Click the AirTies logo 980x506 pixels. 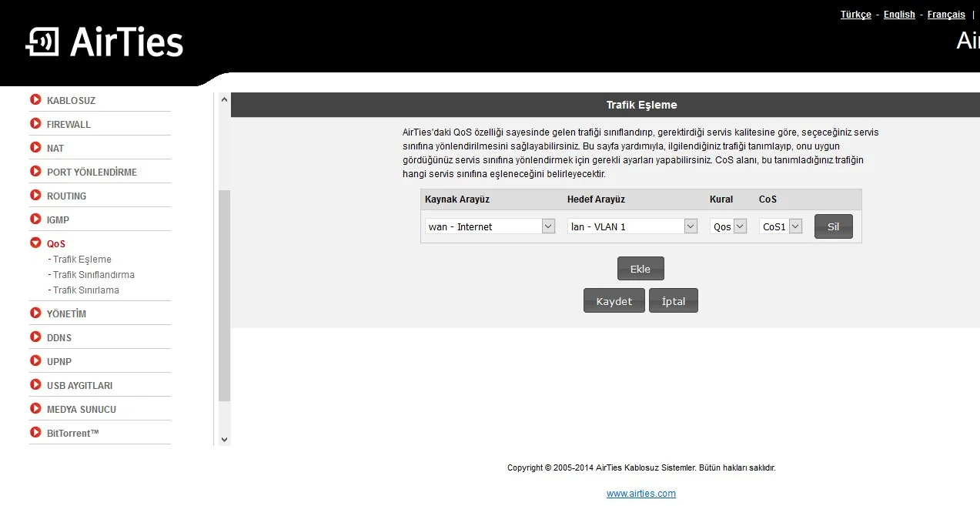pyautogui.click(x=104, y=42)
